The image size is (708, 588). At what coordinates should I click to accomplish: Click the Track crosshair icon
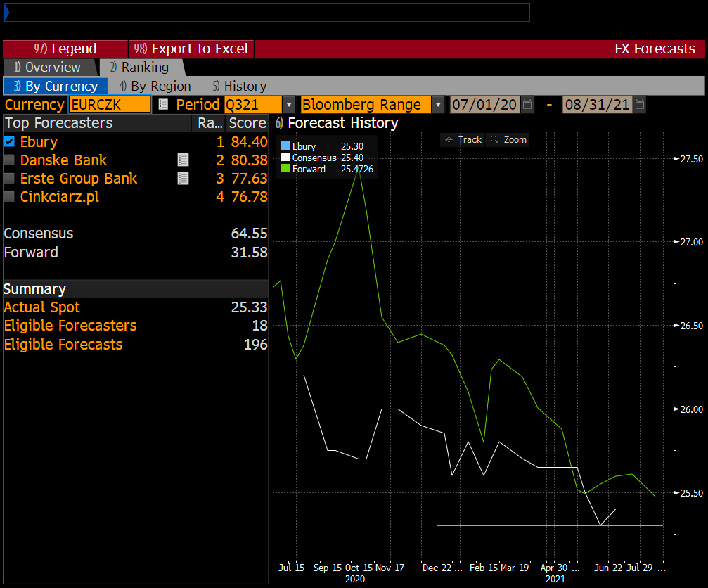[x=449, y=140]
